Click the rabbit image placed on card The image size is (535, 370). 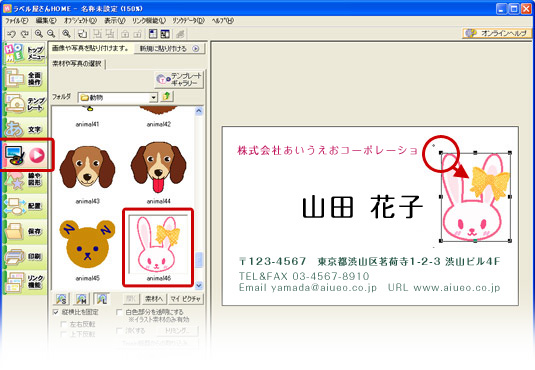coord(475,197)
